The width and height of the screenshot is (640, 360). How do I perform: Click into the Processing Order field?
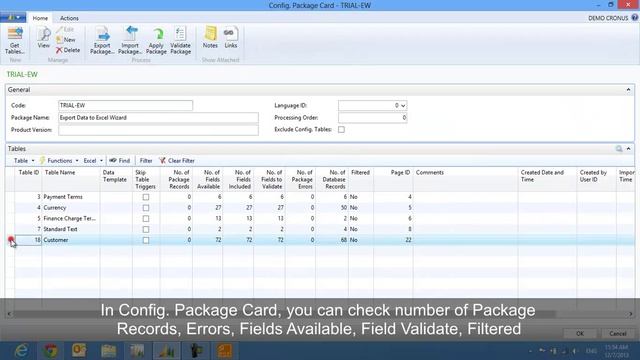pyautogui.click(x=372, y=118)
